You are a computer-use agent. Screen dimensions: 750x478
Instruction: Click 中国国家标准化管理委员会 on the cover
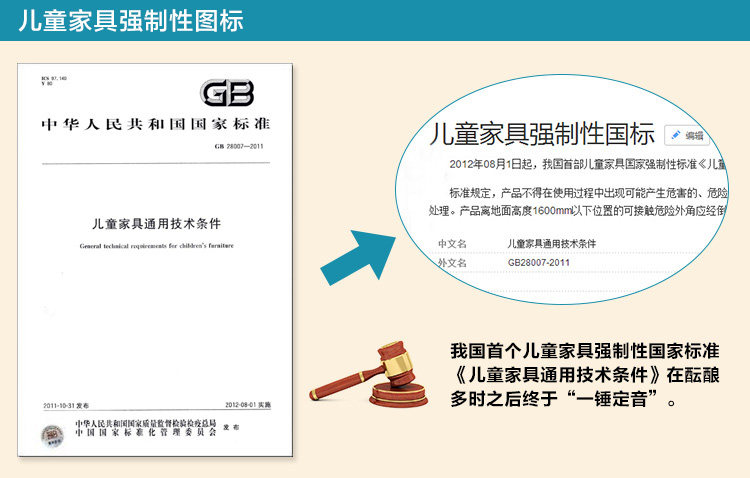[145, 433]
